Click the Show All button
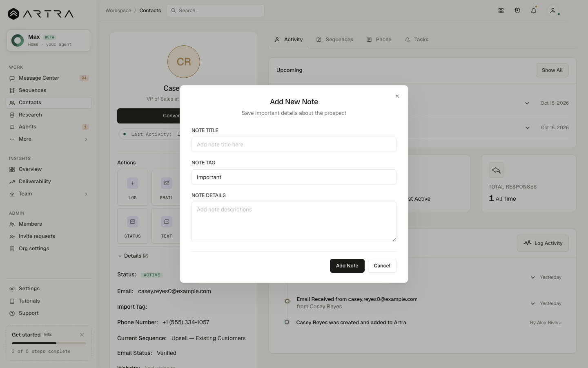Image resolution: width=588 pixels, height=368 pixels. point(552,70)
